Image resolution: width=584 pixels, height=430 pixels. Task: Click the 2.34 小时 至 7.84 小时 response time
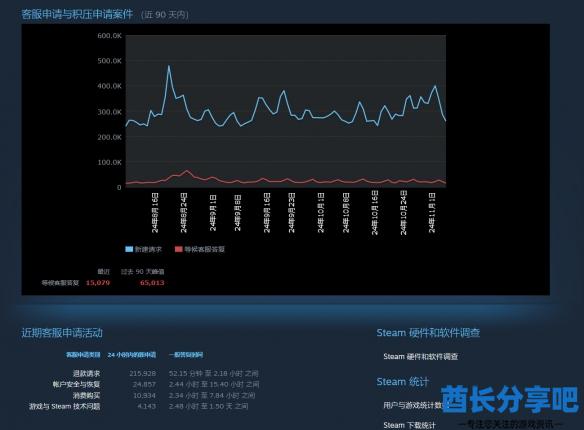[x=212, y=395]
